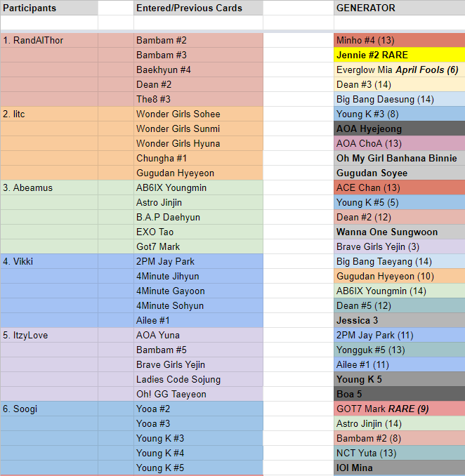
Task: Select the 'AOA Yuna' cell
Action: pos(198,335)
